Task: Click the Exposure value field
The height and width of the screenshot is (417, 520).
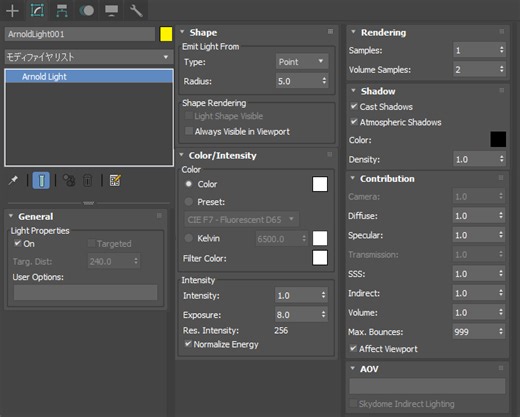Action: [x=297, y=315]
